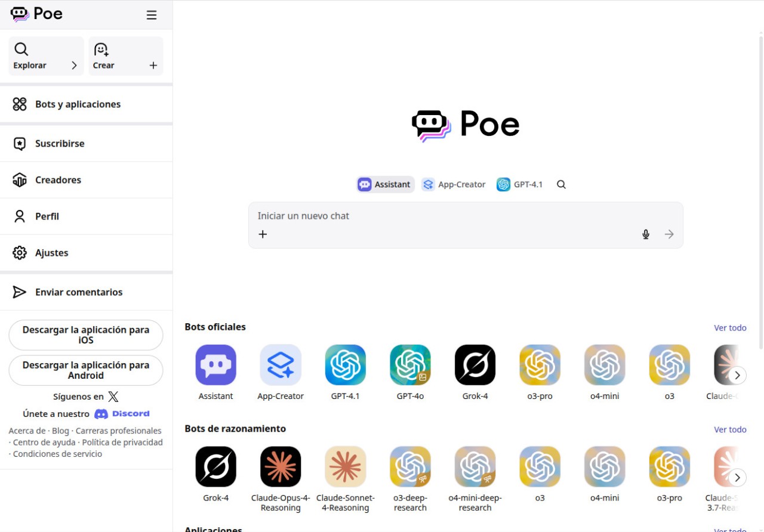Click the microphone voice input icon
The width and height of the screenshot is (764, 532).
point(645,234)
